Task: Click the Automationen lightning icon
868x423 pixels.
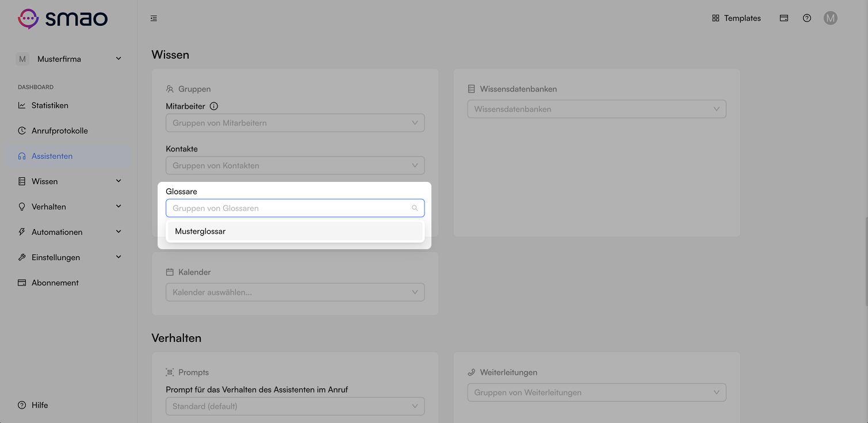Action: pyautogui.click(x=22, y=232)
